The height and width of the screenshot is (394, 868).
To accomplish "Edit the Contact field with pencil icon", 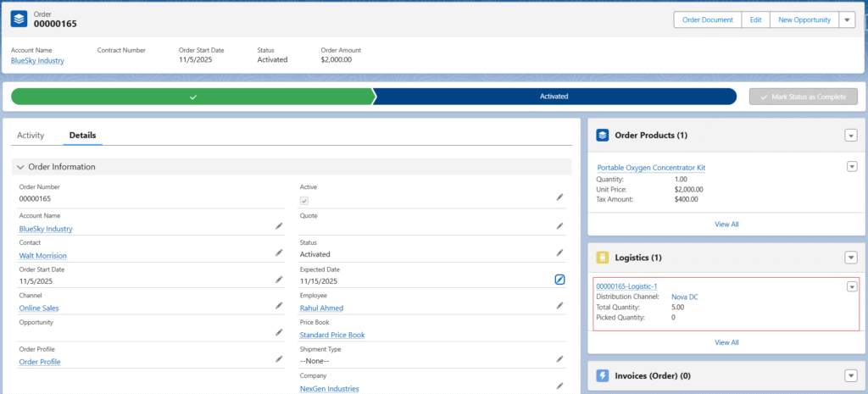I will (x=279, y=252).
